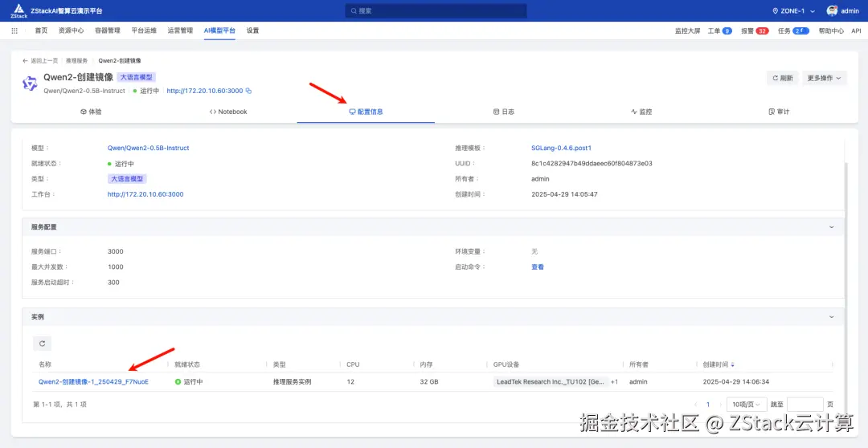Click the 2025-04-29 14:06:34 timestamp cell

coord(735,381)
